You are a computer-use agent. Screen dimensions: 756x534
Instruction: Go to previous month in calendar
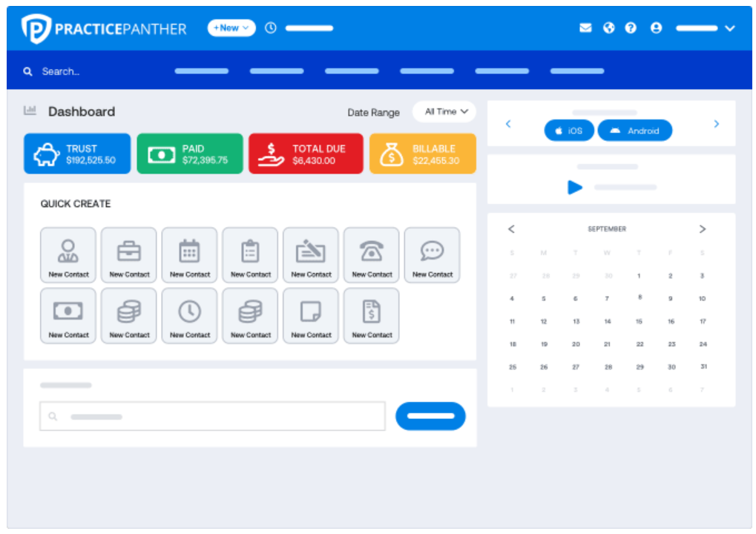click(x=512, y=229)
